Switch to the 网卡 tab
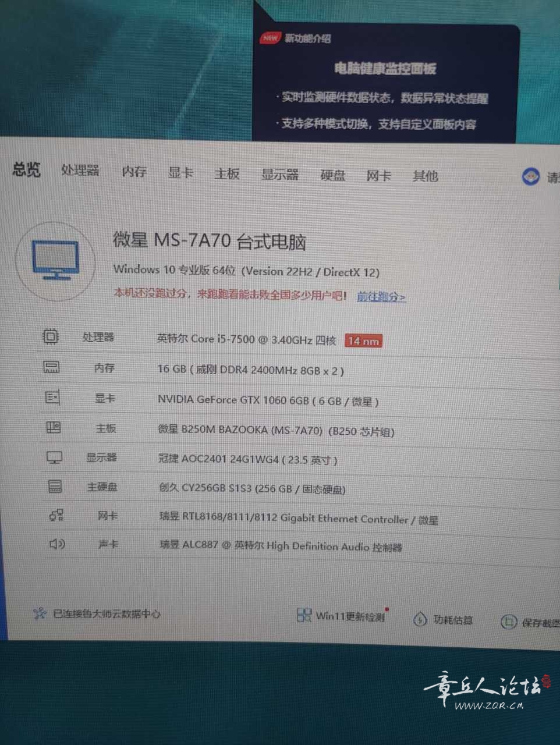Image resolution: width=560 pixels, height=745 pixels. [x=378, y=176]
